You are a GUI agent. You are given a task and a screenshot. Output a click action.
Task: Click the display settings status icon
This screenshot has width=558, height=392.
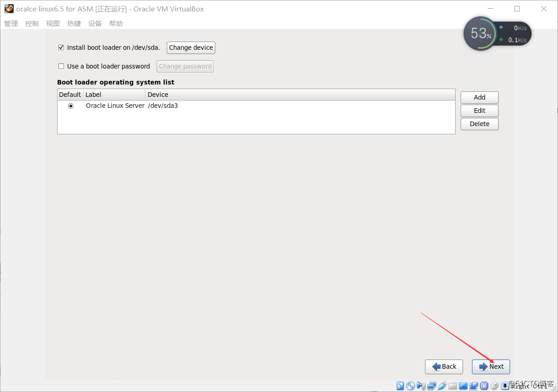click(463, 386)
